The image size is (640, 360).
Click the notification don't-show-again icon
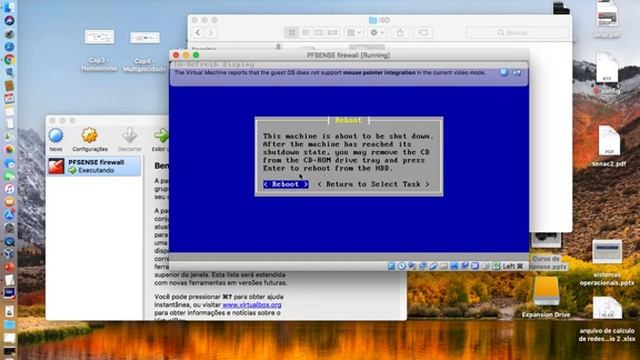click(x=517, y=73)
